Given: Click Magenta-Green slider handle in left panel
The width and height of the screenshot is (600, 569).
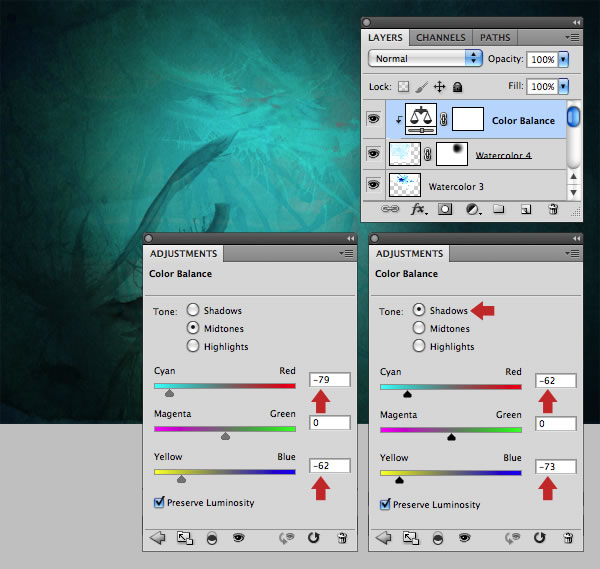Looking at the screenshot, I should 225,436.
